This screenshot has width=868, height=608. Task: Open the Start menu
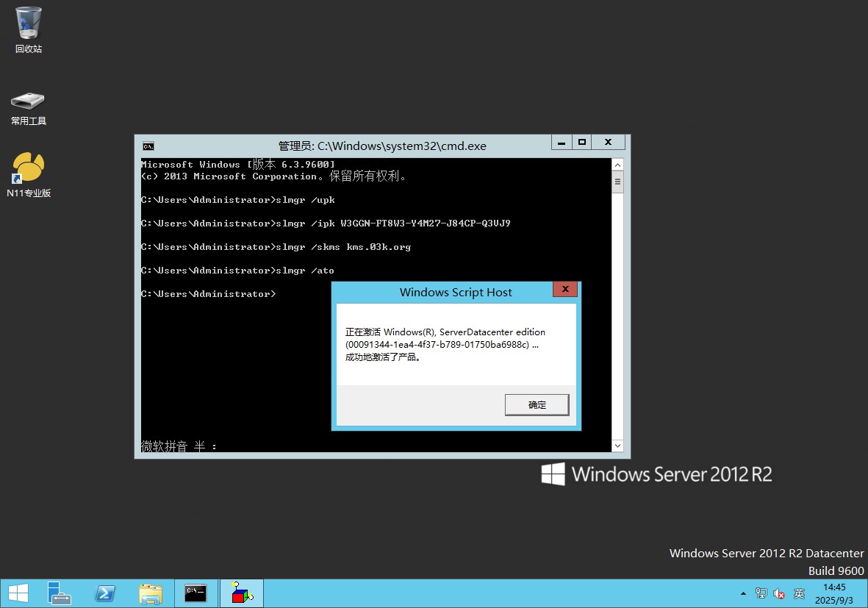[x=18, y=593]
